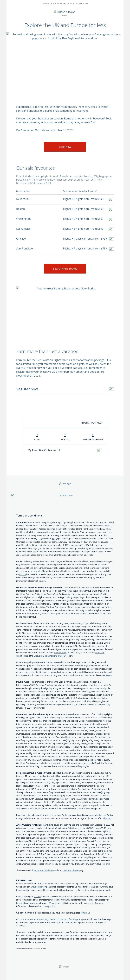
Task: Click the oneworld logo image
Action: [x=65, y=495]
